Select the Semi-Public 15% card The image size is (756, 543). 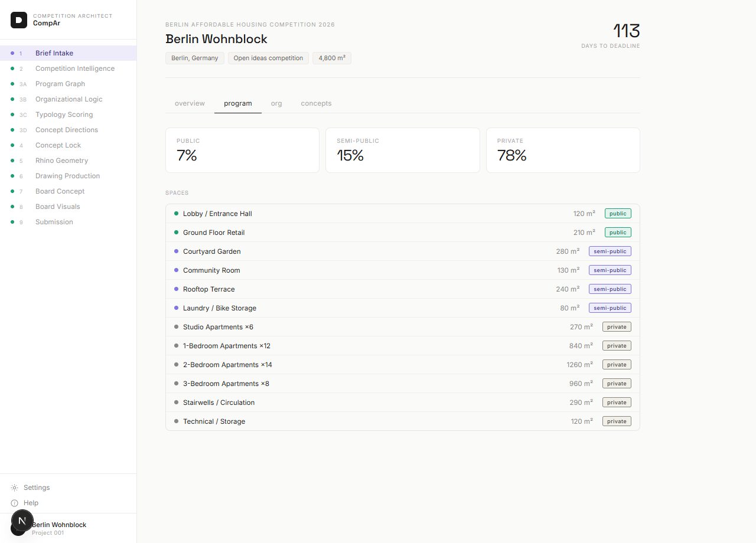[403, 151]
